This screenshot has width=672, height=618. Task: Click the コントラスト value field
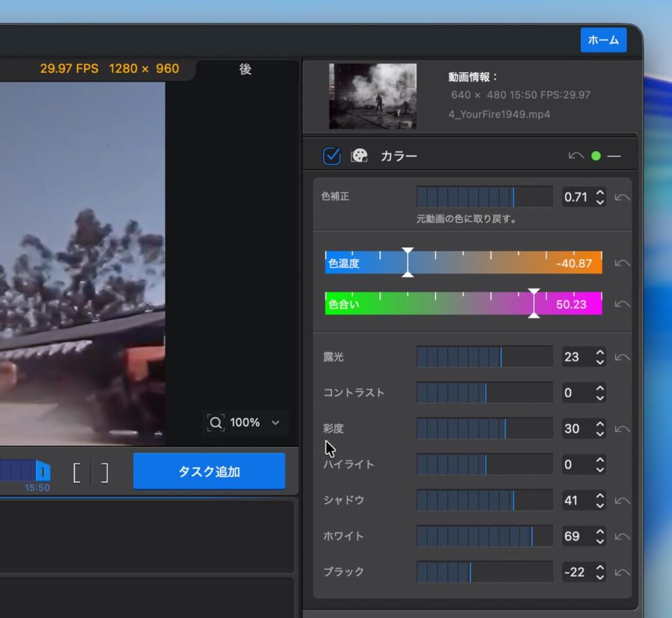[x=577, y=392]
